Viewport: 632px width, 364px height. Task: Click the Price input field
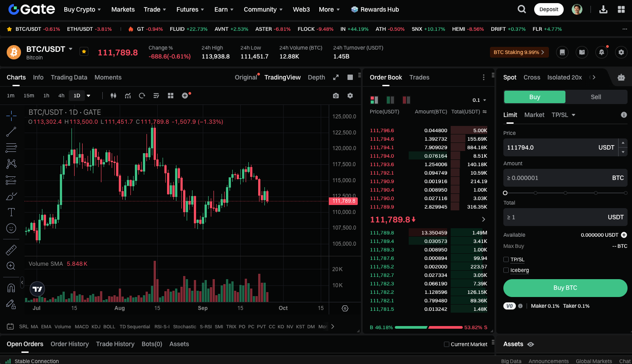coord(561,147)
